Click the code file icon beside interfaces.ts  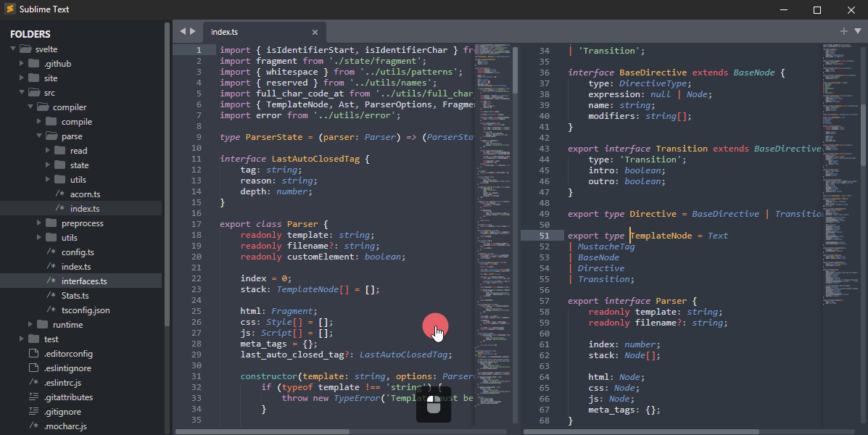pos(51,281)
